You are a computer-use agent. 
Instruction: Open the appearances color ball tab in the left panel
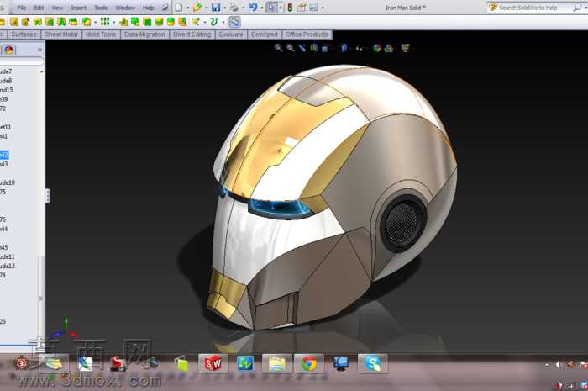pos(9,50)
